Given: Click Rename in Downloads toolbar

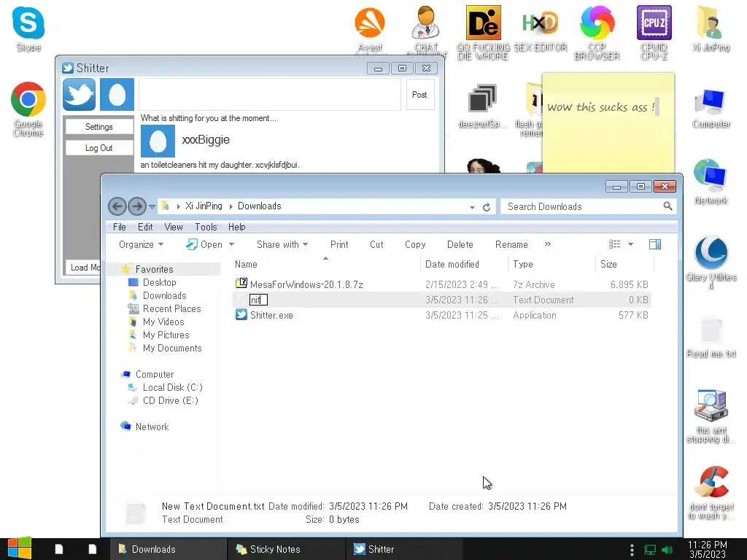Looking at the screenshot, I should pos(511,244).
